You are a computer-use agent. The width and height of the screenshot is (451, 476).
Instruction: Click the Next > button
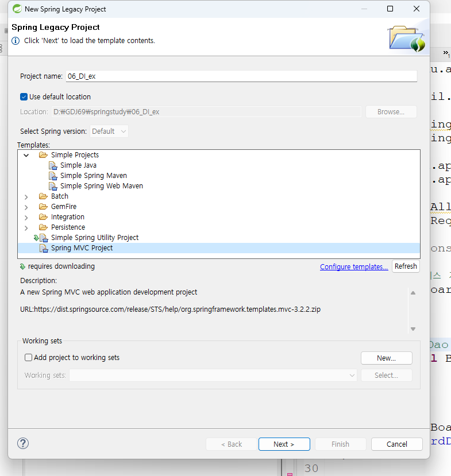pyautogui.click(x=284, y=444)
